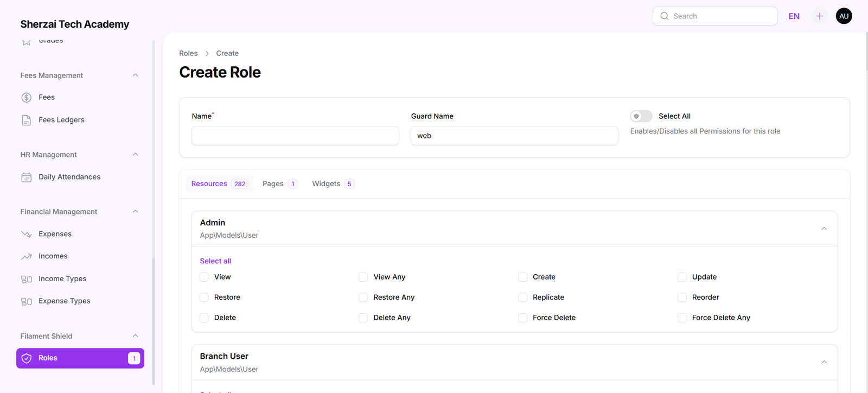Enable the Select All permissions toggle

[641, 116]
